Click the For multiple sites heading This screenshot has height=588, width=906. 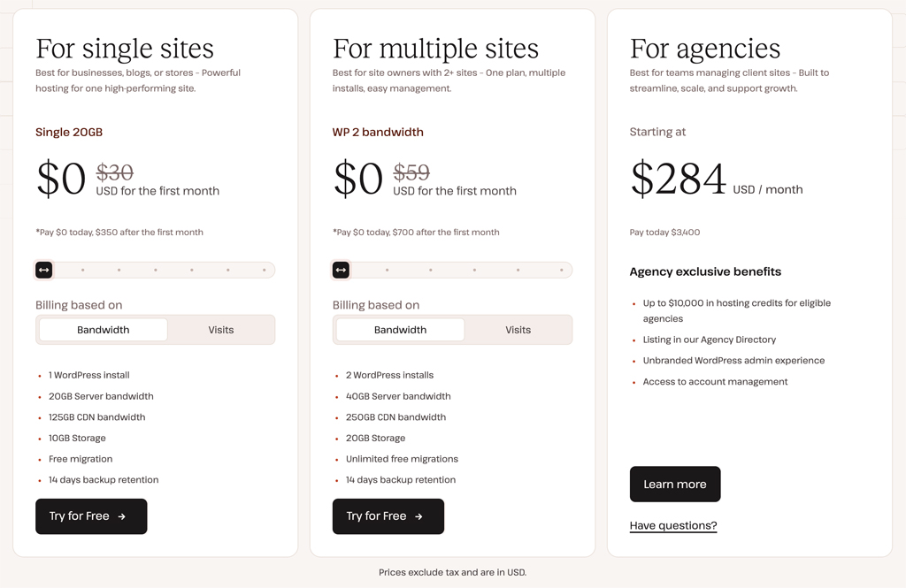(x=435, y=48)
